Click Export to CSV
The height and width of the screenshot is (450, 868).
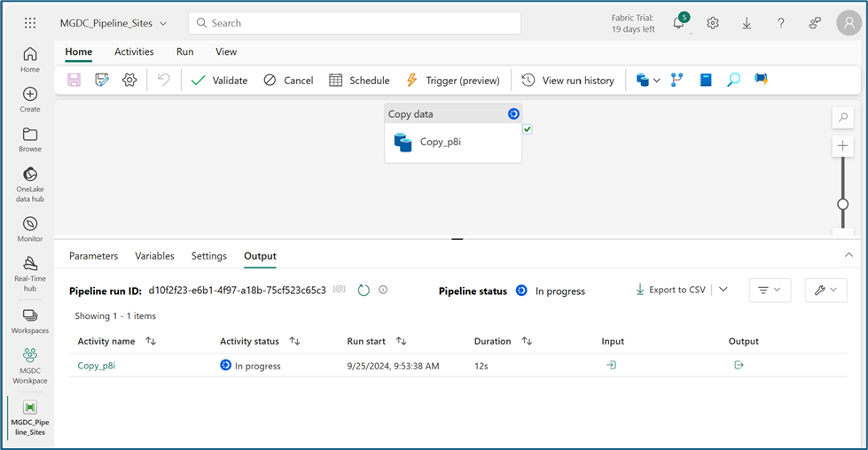tap(671, 290)
